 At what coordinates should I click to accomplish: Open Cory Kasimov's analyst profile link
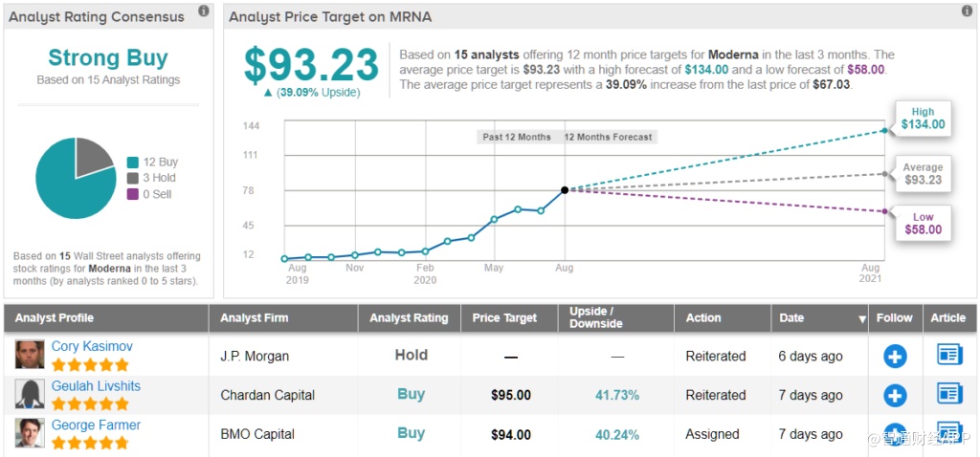tap(93, 346)
